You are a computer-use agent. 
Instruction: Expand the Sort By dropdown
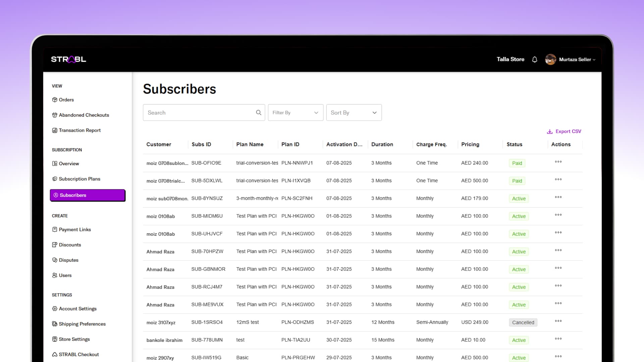(354, 113)
